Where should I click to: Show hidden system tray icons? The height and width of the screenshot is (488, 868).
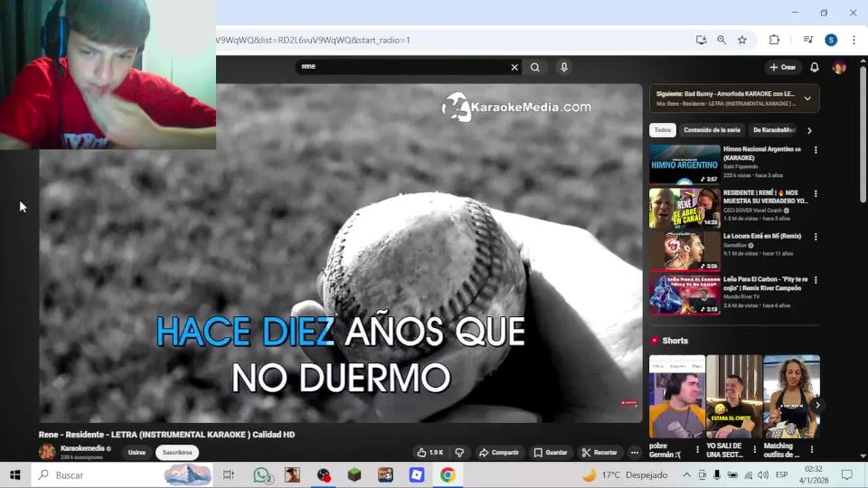[686, 475]
